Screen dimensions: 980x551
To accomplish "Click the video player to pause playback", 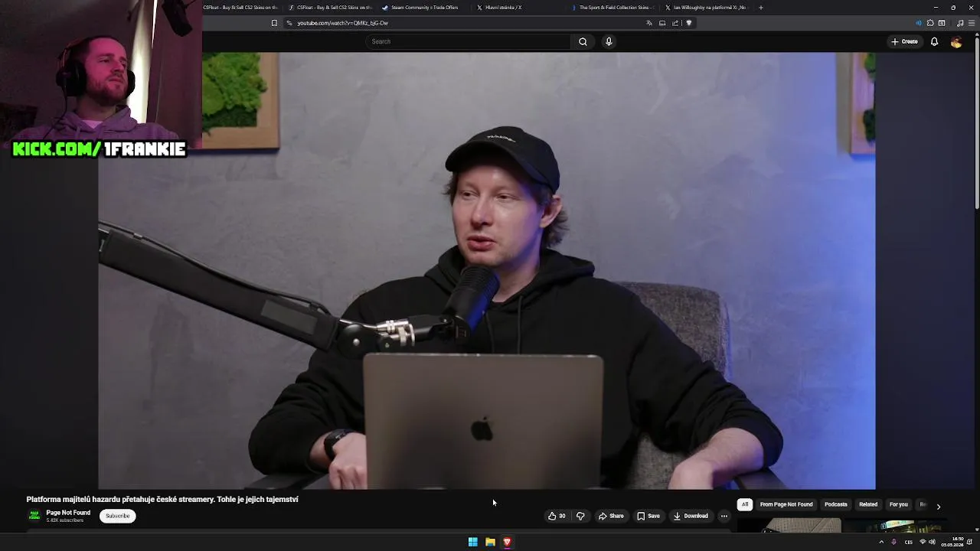I will pyautogui.click(x=487, y=270).
